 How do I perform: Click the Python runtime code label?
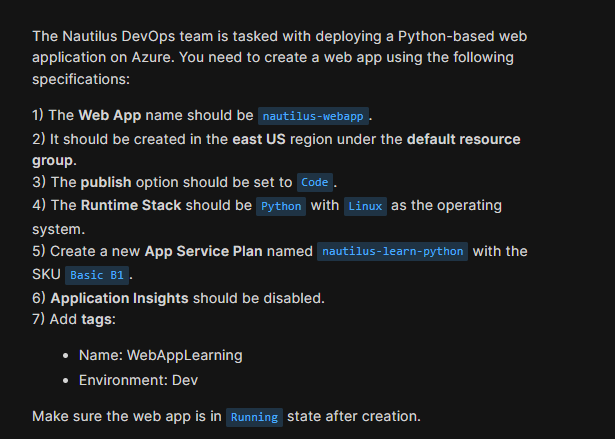coord(281,206)
